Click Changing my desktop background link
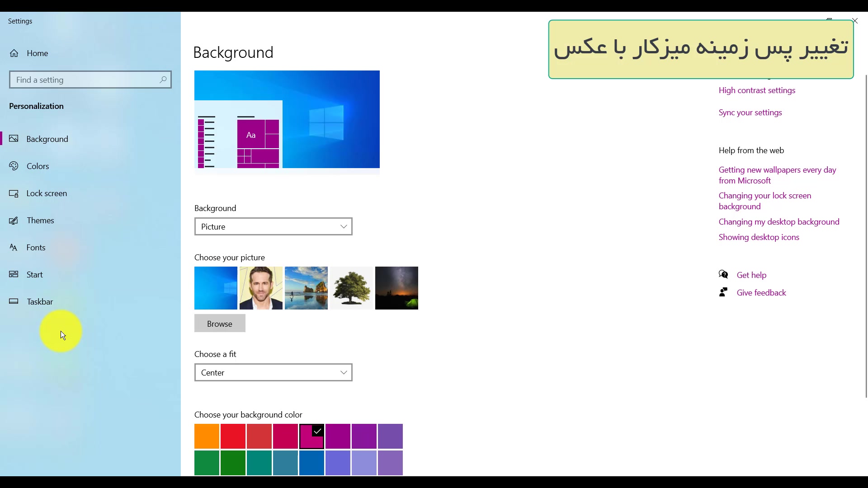868x488 pixels. [778, 222]
